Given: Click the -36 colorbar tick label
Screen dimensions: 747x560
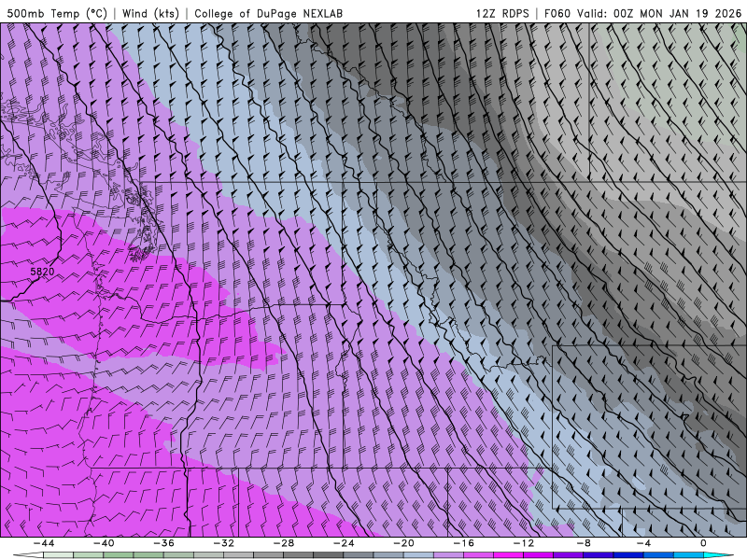Looking at the screenshot, I should coord(163,543).
